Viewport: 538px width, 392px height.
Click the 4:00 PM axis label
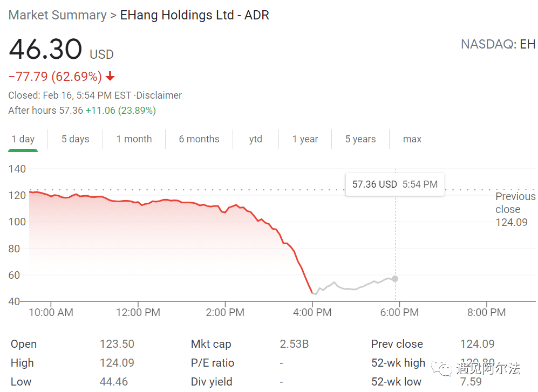312,312
